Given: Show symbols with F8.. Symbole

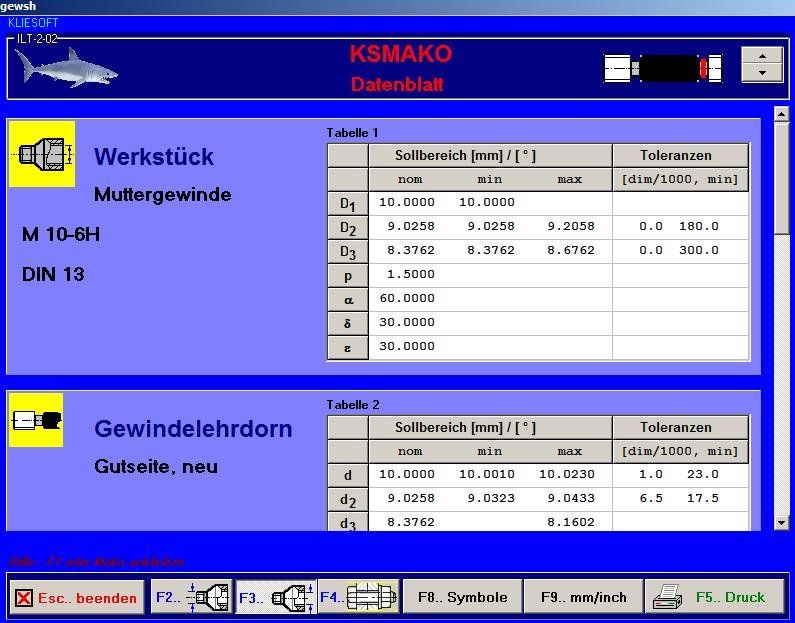Looking at the screenshot, I should click(x=462, y=597).
